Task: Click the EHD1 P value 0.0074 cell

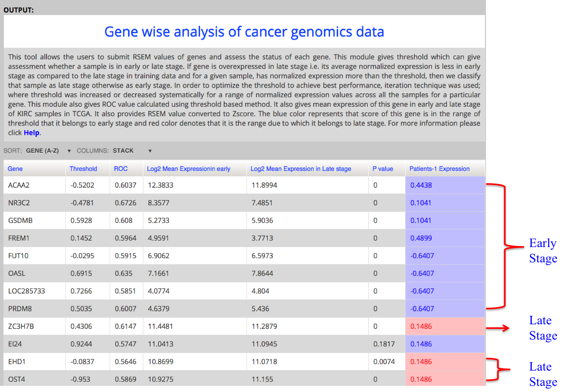Action: coord(384,361)
